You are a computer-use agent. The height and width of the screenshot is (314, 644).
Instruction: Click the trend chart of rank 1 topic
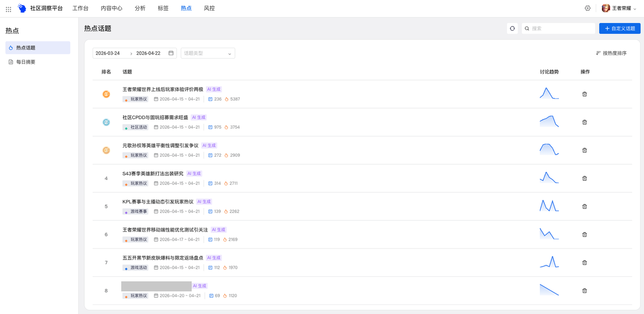coord(549,93)
